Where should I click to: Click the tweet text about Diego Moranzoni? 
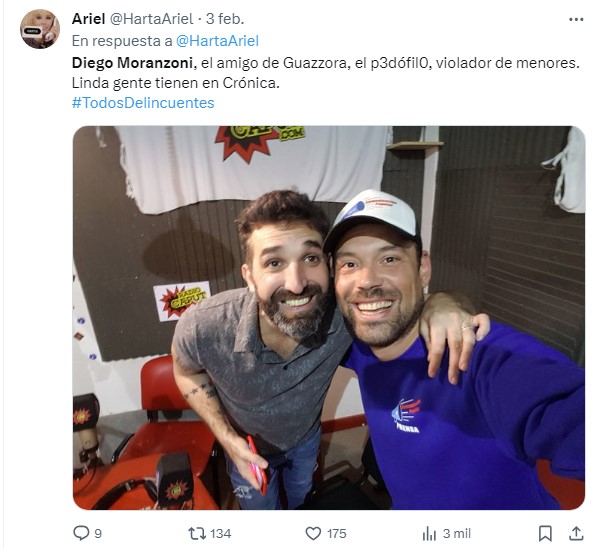(x=326, y=73)
